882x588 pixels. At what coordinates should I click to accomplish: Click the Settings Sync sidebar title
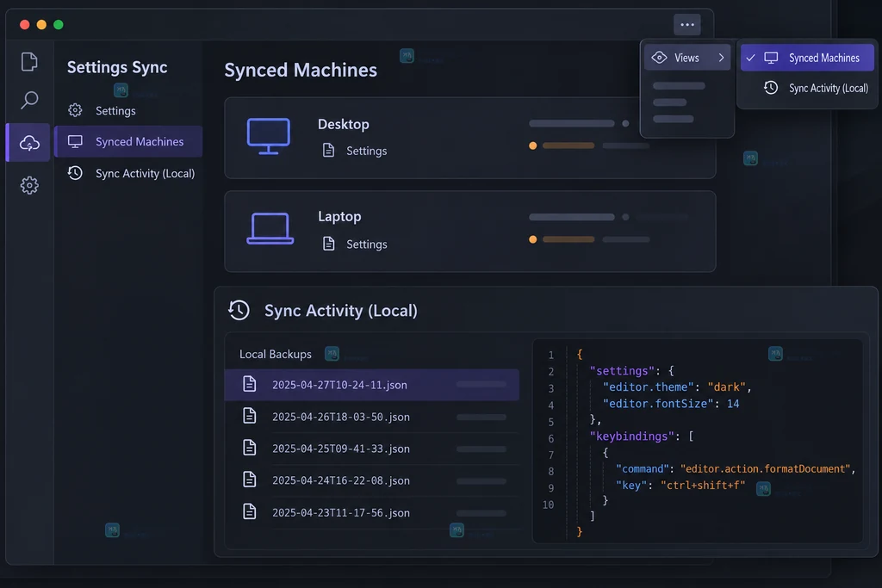tap(117, 67)
